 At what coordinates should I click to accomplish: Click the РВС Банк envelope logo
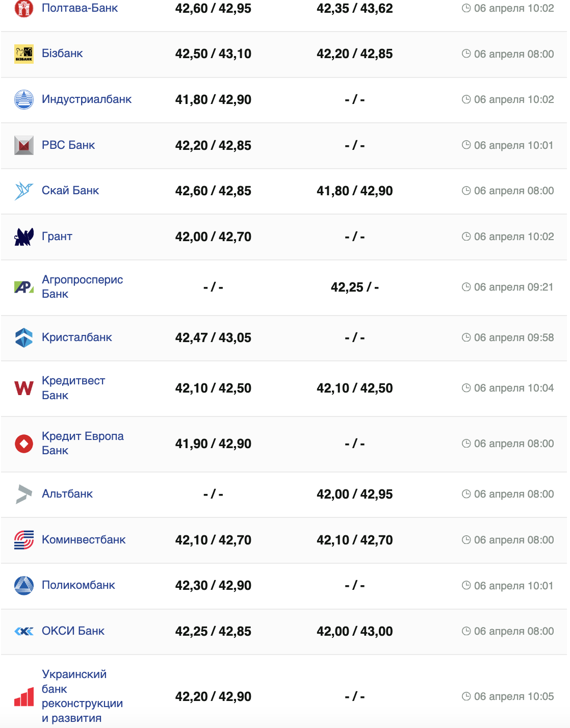coord(23,145)
